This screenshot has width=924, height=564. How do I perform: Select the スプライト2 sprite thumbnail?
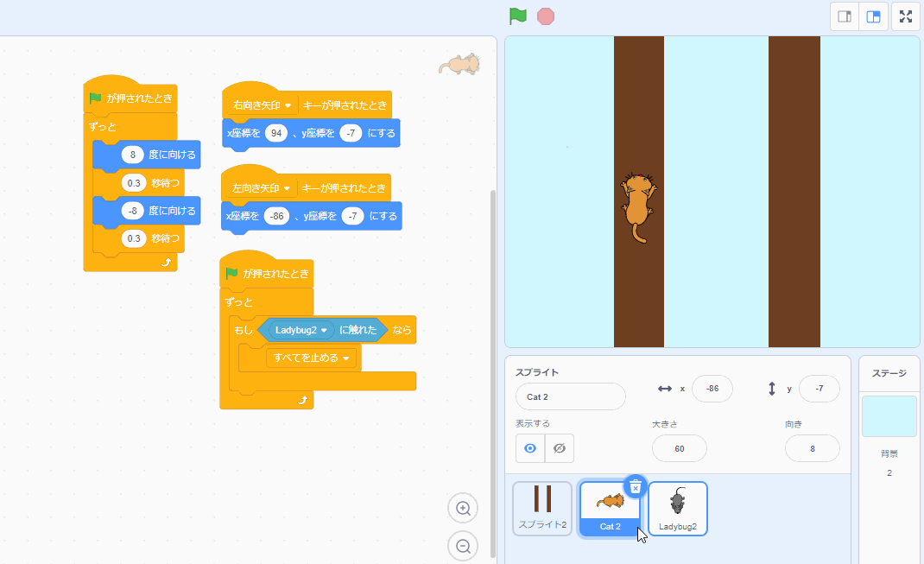coord(542,508)
